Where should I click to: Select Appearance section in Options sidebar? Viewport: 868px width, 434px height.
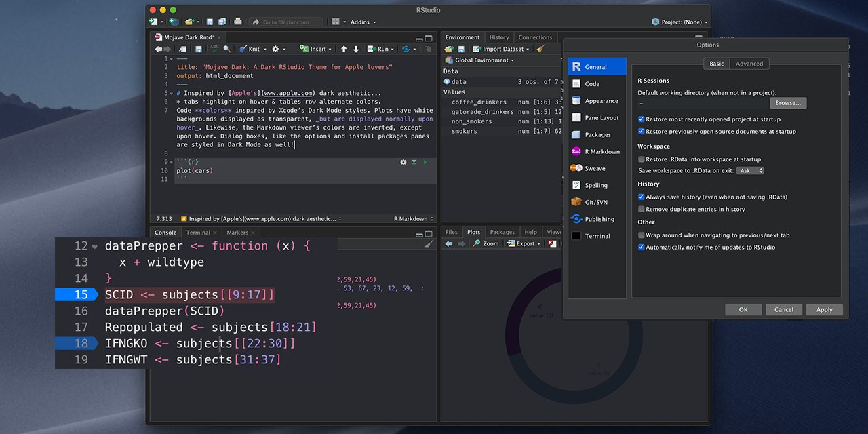coord(597,101)
